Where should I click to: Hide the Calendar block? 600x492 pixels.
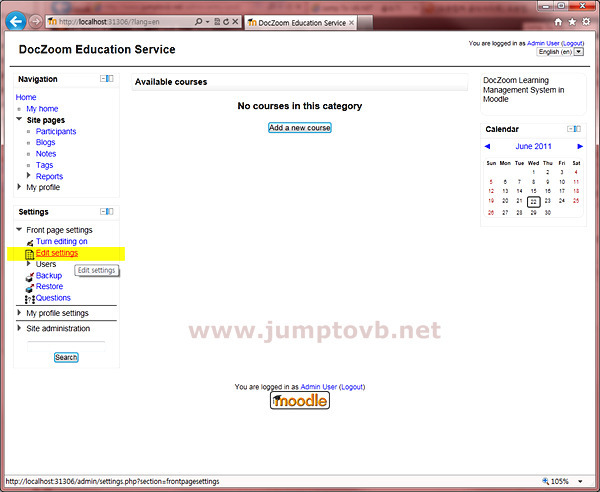tap(570, 129)
